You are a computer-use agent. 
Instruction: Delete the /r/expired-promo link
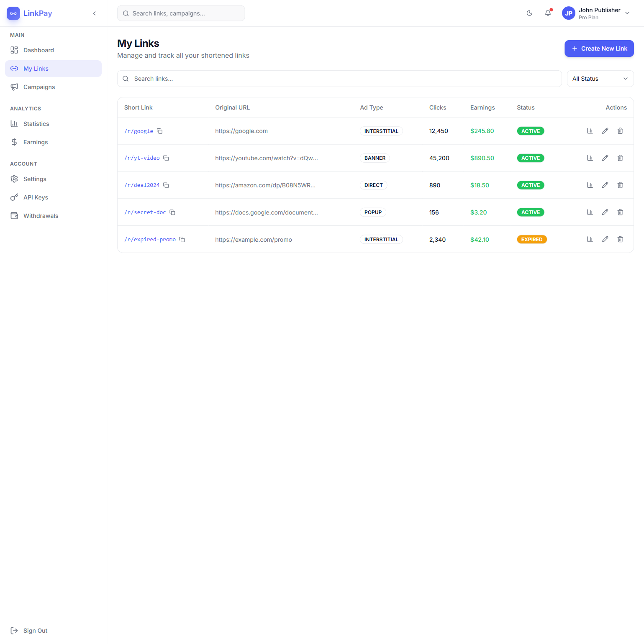click(x=620, y=240)
